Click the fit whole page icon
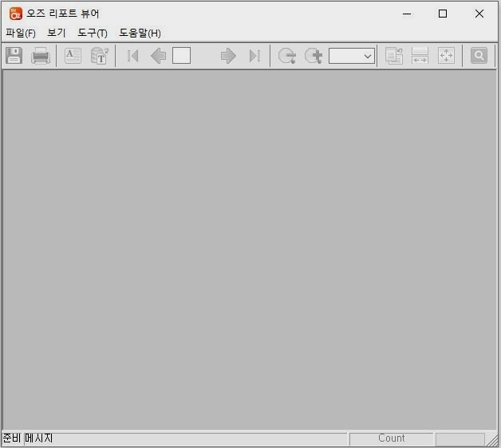This screenshot has height=448, width=501. coord(446,56)
